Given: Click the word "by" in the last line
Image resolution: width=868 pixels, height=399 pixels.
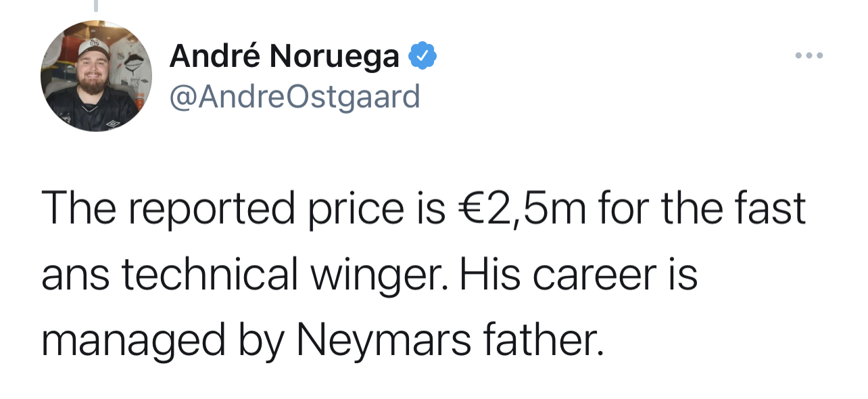Looking at the screenshot, I should [259, 339].
